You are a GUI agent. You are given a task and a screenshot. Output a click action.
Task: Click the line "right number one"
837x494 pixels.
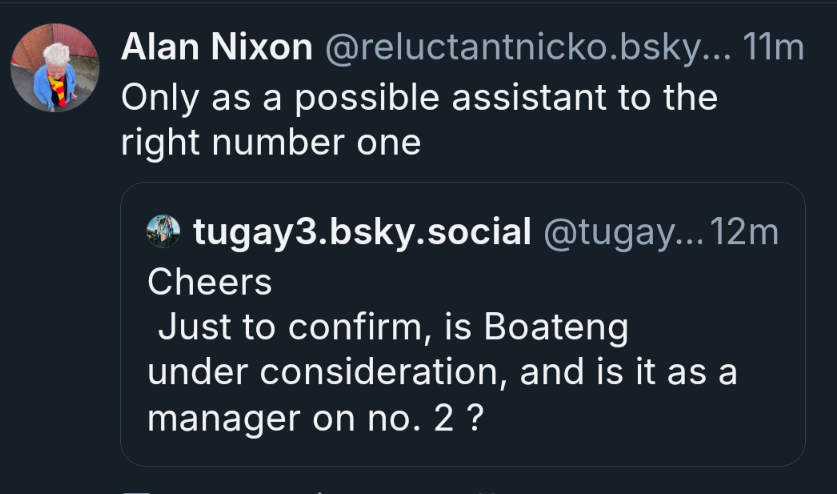click(x=271, y=143)
